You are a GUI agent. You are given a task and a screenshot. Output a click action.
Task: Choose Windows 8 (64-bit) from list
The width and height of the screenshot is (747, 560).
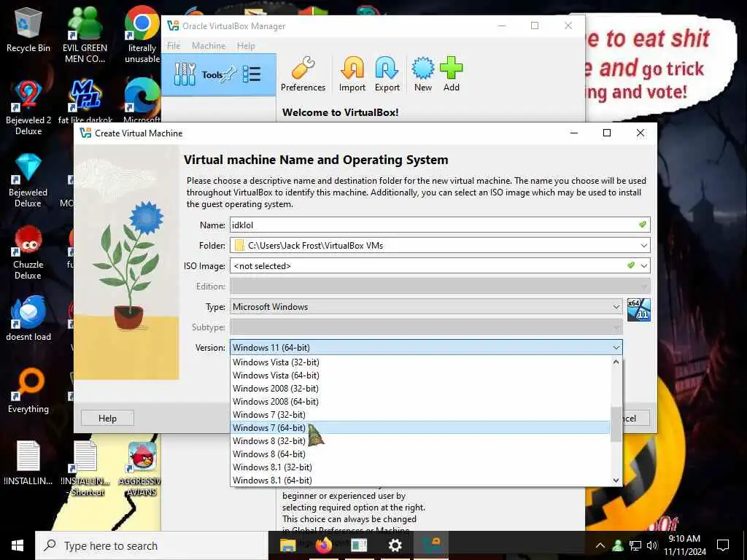coord(420,454)
